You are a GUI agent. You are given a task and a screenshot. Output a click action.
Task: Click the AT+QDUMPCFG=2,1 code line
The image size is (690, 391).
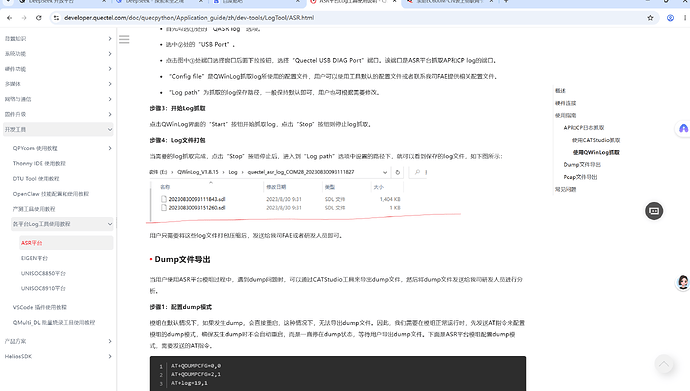[x=196, y=374]
